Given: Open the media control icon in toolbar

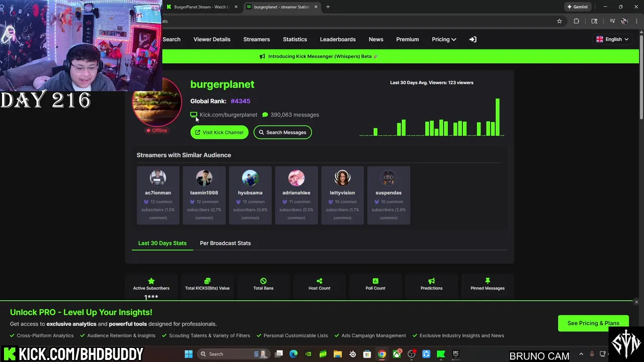Looking at the screenshot, I should coord(612,21).
